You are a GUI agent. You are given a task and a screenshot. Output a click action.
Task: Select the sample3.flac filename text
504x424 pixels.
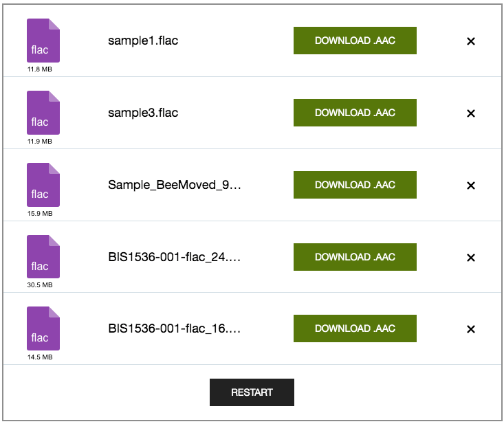[x=143, y=113]
